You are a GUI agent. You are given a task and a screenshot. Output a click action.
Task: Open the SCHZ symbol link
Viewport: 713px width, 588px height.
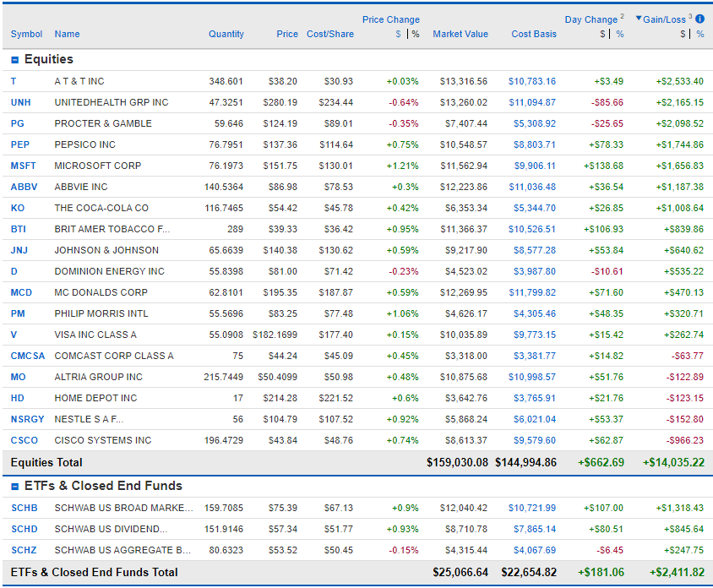click(x=24, y=551)
